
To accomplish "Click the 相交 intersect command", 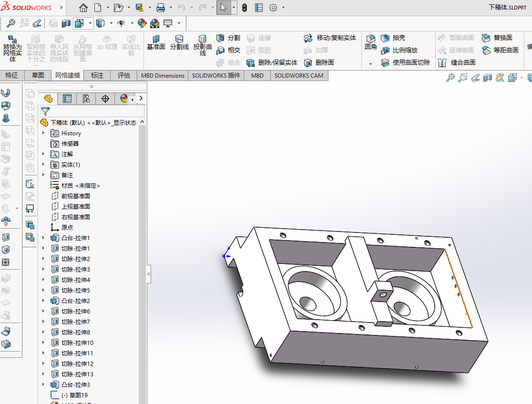I will pos(228,50).
